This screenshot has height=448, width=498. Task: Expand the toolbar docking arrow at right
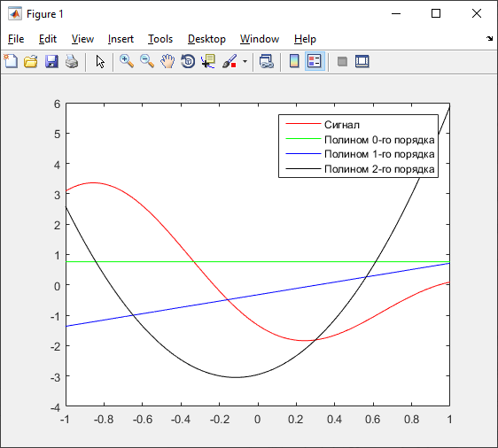[x=489, y=39]
